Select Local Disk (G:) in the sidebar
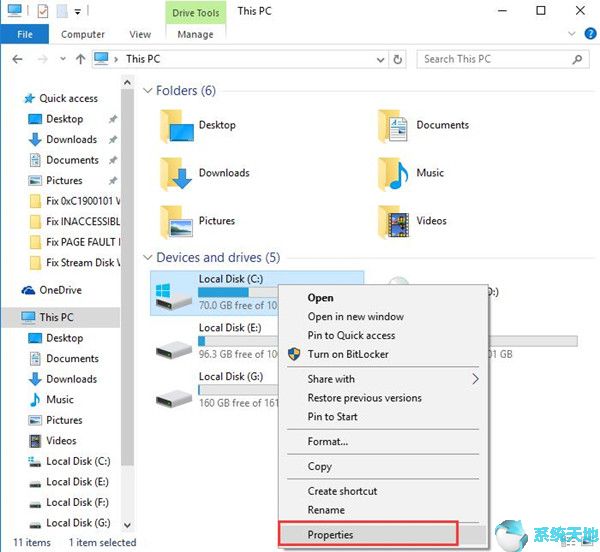600x552 pixels. click(x=78, y=523)
